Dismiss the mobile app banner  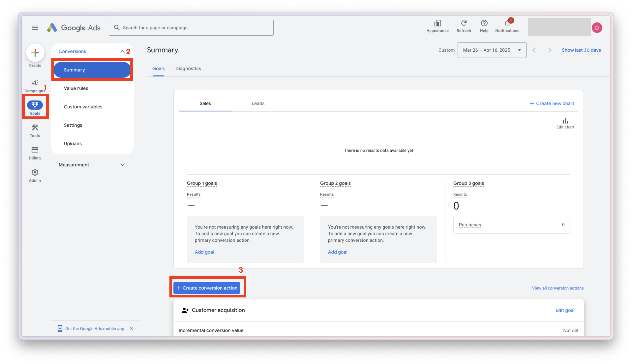pos(131,328)
